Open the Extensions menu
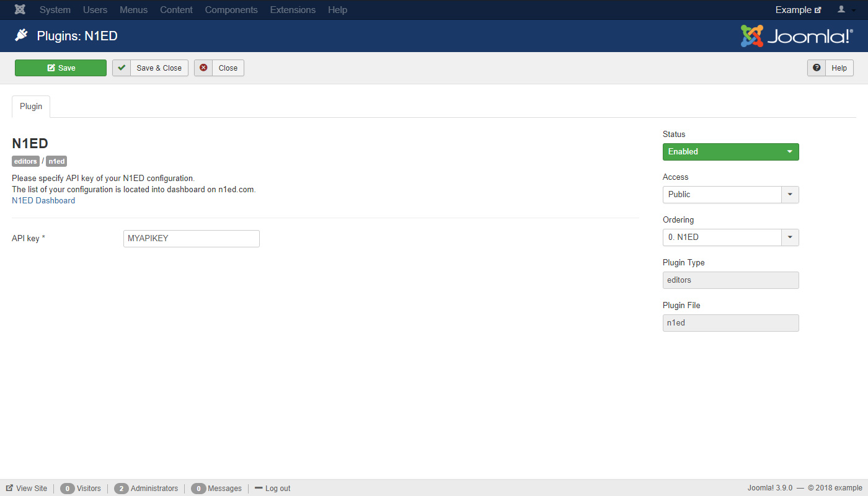 pos(293,10)
